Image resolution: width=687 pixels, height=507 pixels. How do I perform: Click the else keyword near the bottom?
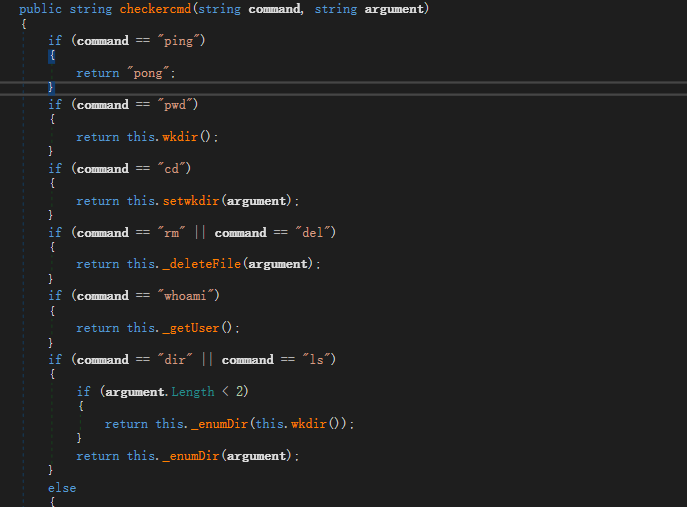point(62,488)
